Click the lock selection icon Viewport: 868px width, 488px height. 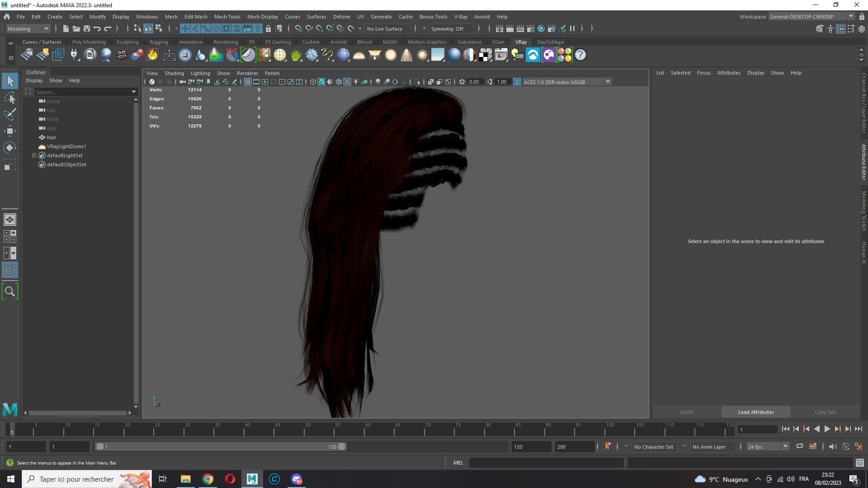pos(268,29)
